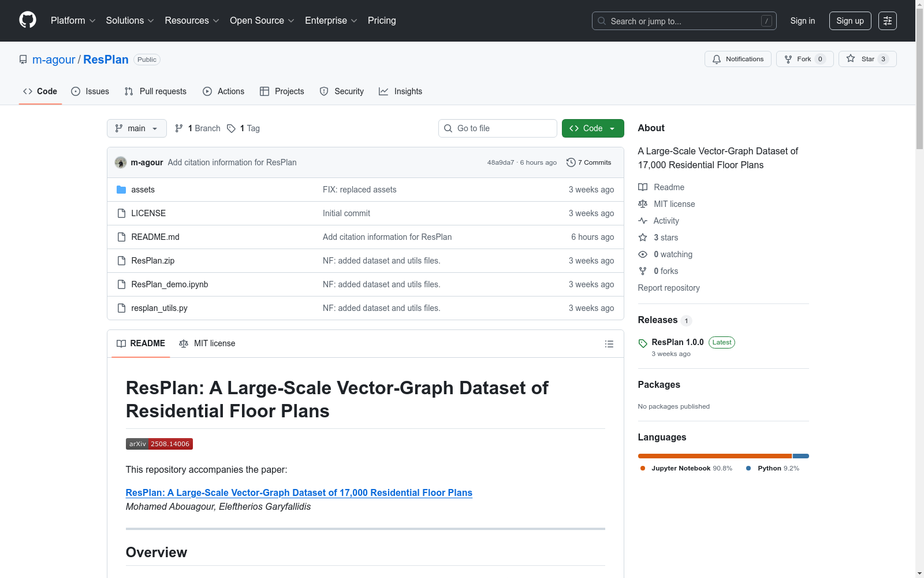The width and height of the screenshot is (924, 578).
Task: Click the README.md file icon
Action: coord(121,237)
